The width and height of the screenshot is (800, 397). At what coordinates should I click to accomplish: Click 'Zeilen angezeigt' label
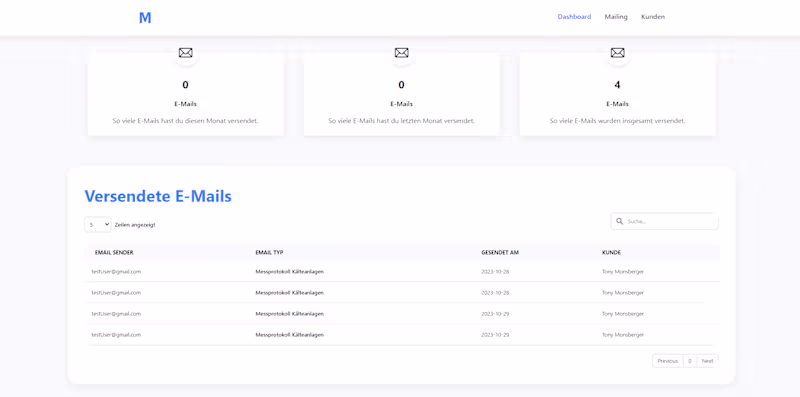click(x=135, y=225)
